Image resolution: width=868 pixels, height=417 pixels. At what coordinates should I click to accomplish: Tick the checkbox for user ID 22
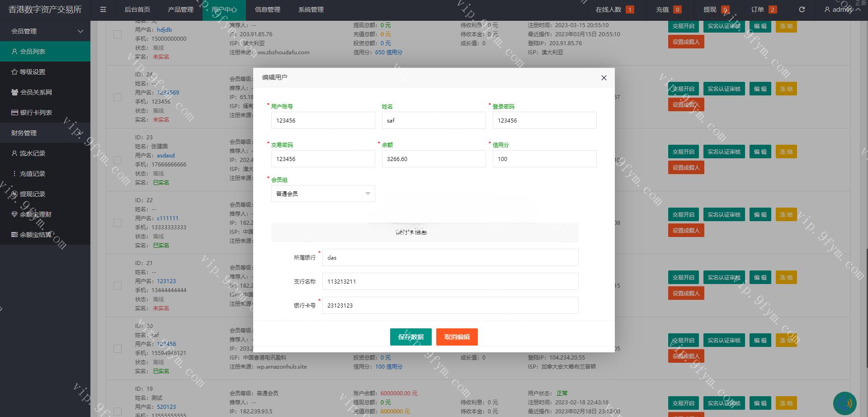tap(118, 223)
